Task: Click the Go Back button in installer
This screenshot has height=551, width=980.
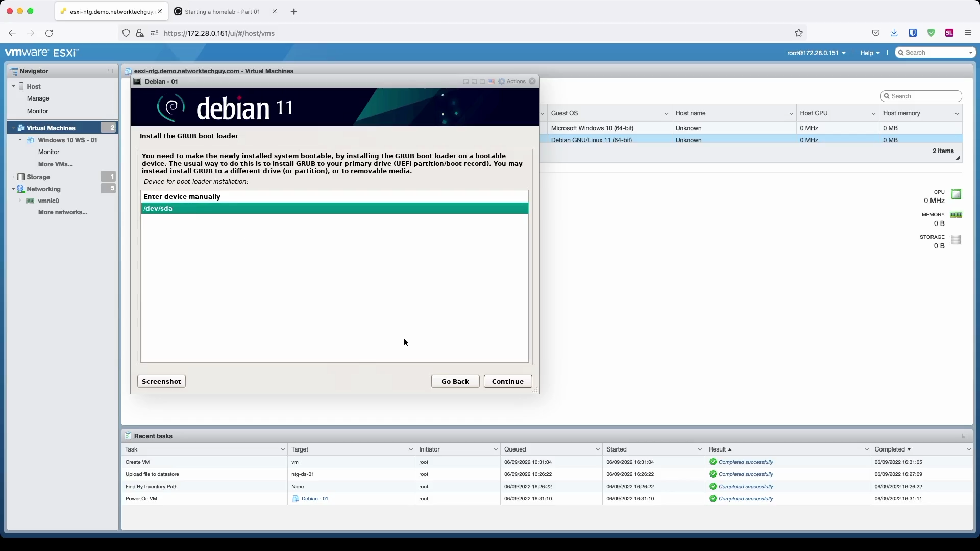Action: [455, 382]
